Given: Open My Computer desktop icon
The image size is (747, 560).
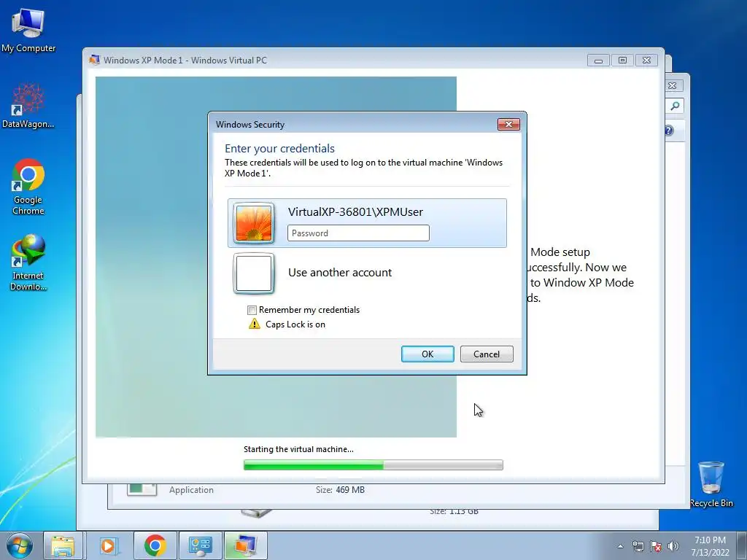Looking at the screenshot, I should tap(28, 31).
